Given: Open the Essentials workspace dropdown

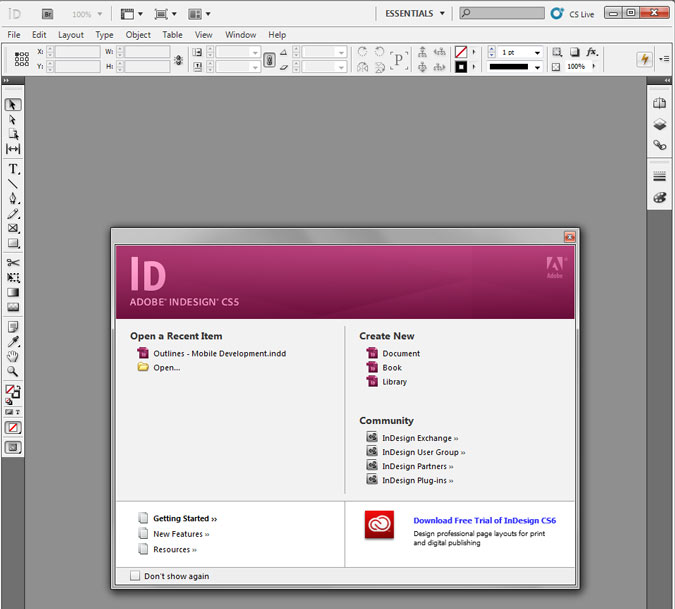Looking at the screenshot, I should pyautogui.click(x=415, y=14).
